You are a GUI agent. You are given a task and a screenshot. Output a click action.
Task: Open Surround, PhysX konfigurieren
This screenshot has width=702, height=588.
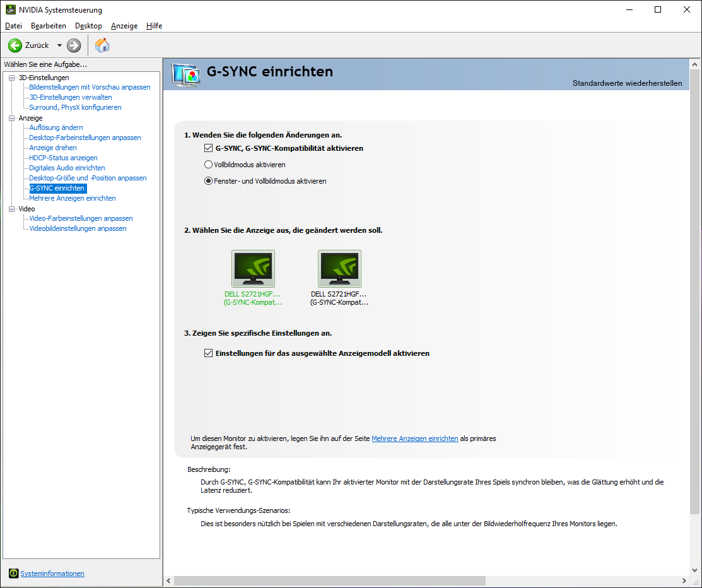75,107
